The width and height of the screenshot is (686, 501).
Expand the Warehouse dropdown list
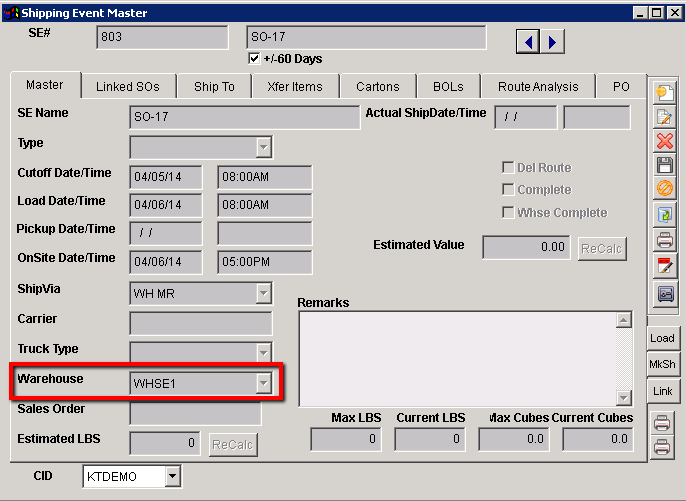263,383
